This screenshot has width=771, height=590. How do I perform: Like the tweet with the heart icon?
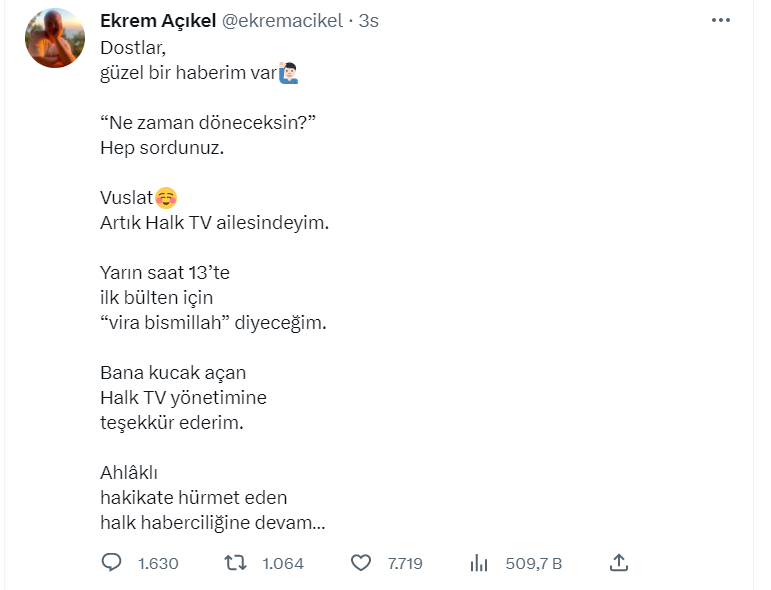tap(361, 563)
